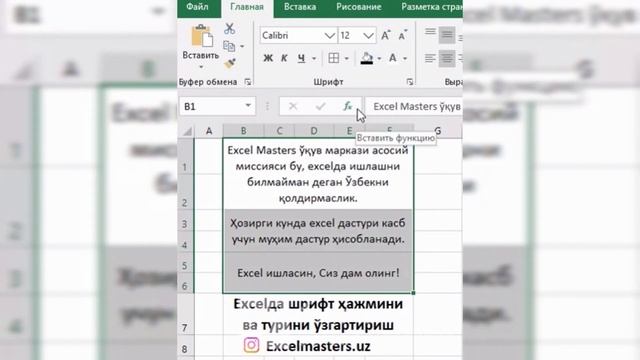Open borders menu via the grid icon

333,58
